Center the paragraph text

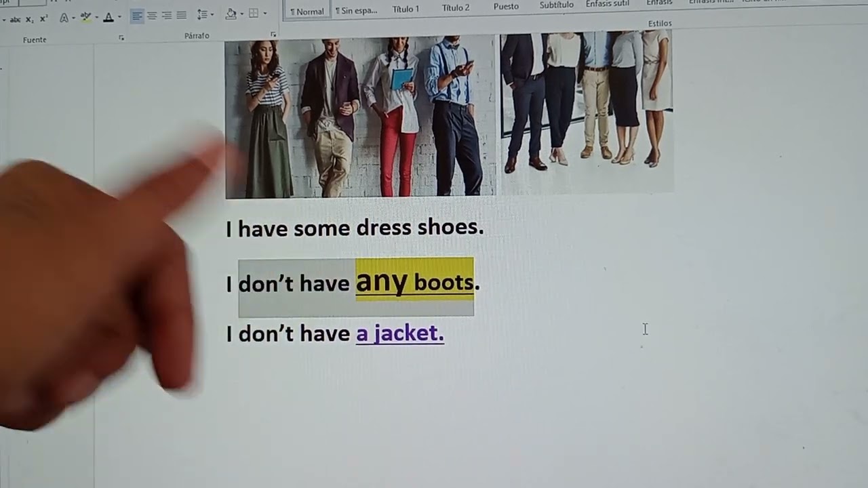(x=152, y=15)
